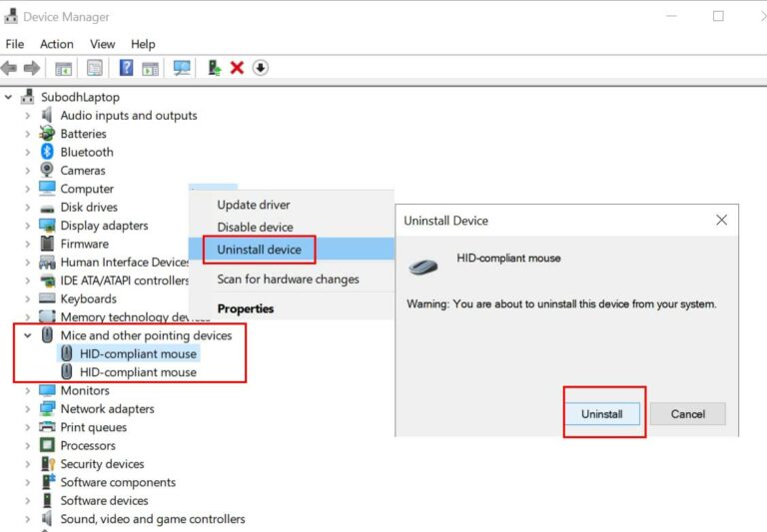The height and width of the screenshot is (532, 767).
Task: Click Cancel in Uninstall Device dialog
Action: (687, 414)
